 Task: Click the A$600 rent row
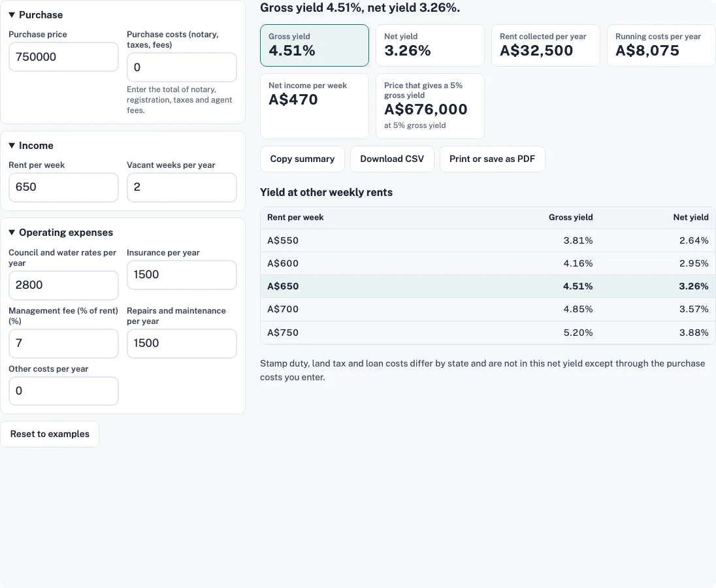click(488, 263)
